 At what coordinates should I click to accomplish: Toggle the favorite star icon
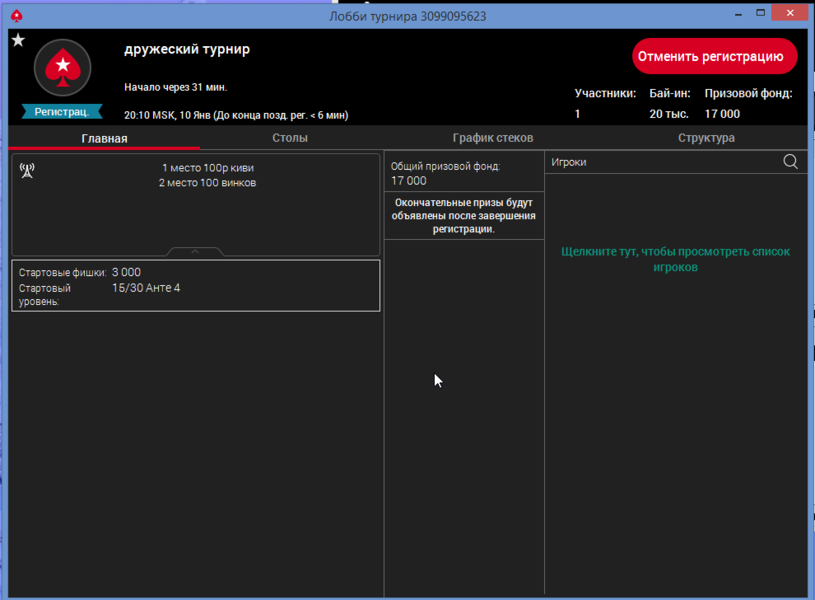pyautogui.click(x=18, y=41)
